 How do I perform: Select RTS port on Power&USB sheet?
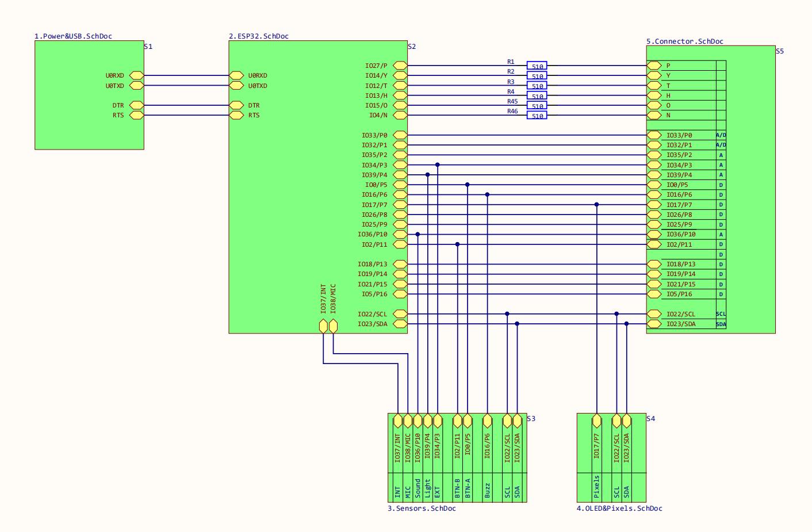(136, 115)
